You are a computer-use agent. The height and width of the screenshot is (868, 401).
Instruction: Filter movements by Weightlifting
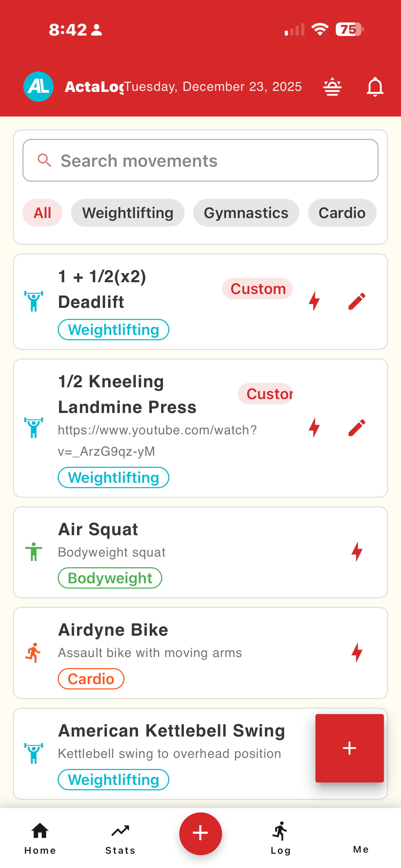(x=128, y=213)
